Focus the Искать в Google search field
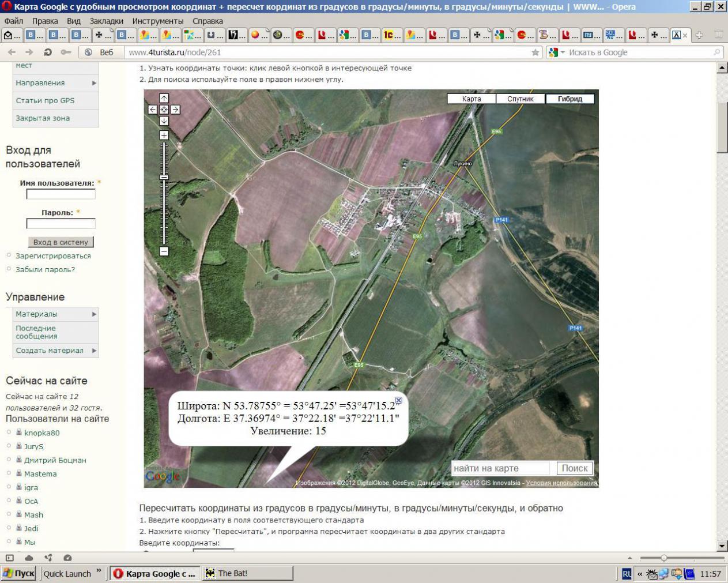 point(640,52)
